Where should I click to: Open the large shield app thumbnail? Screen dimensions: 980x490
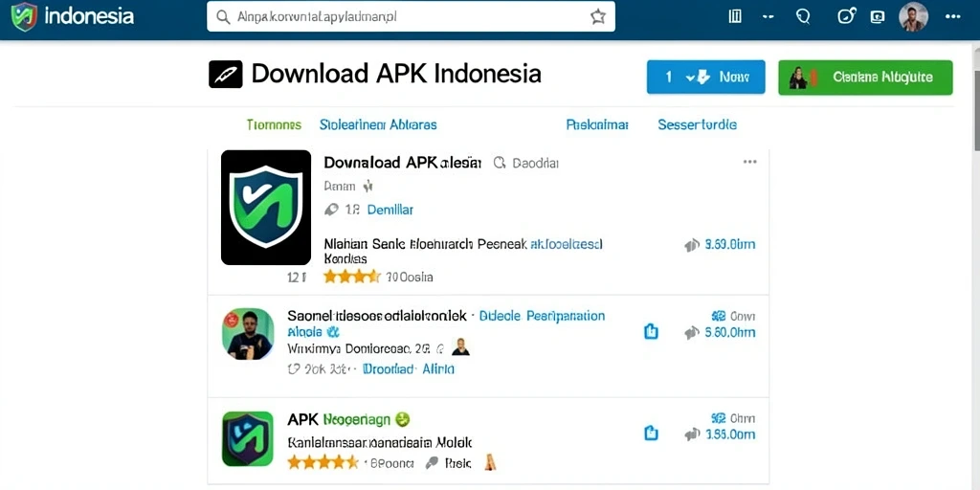266,208
